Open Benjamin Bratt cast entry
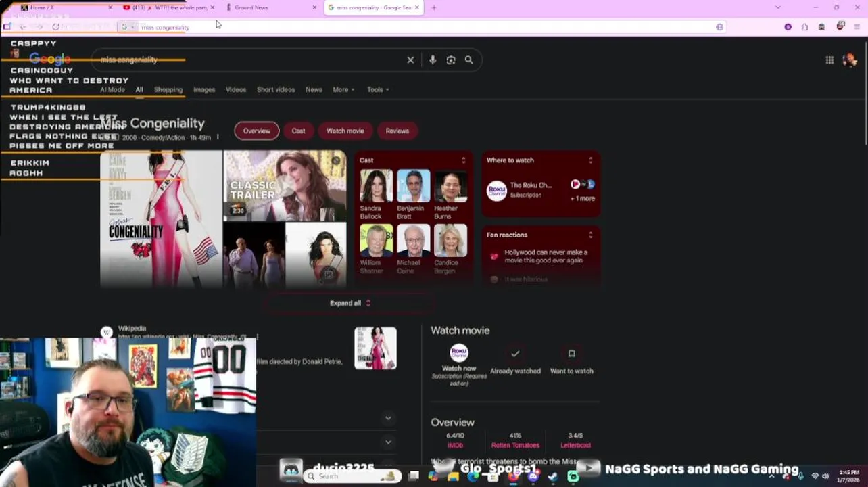Image resolution: width=868 pixels, height=487 pixels. click(x=413, y=195)
